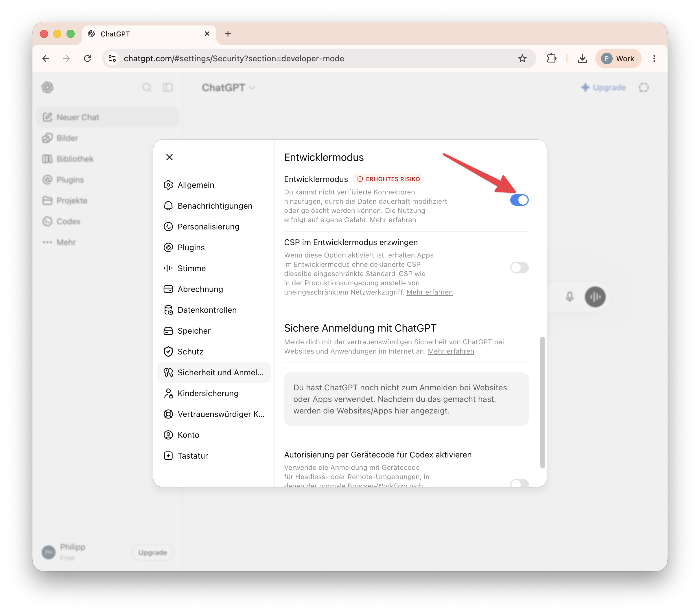The height and width of the screenshot is (614, 700).
Task: Click the site information icon in address bar
Action: click(x=112, y=58)
